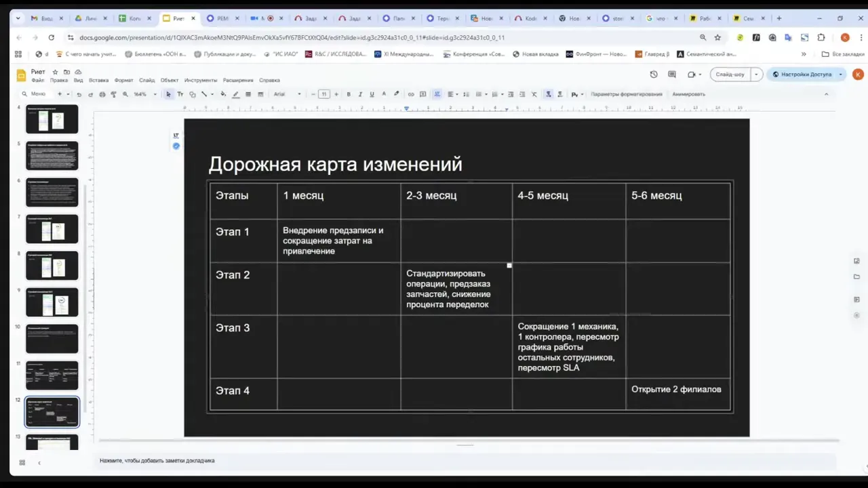Toggle underline formatting
Viewport: 868px width, 488px height.
(x=372, y=94)
